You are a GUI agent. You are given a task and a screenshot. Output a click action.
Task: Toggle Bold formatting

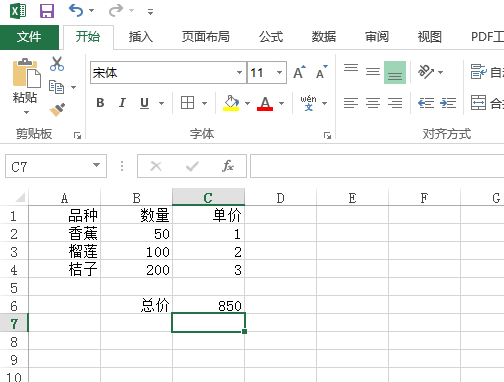point(100,103)
